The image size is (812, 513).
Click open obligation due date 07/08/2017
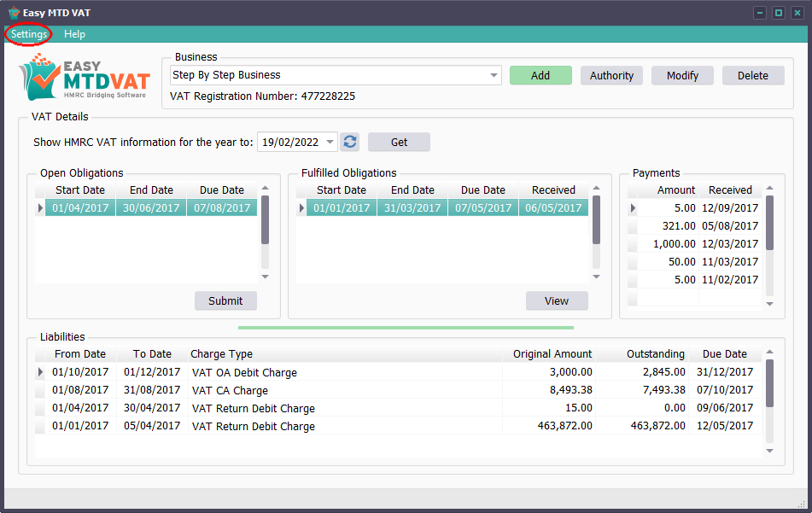point(222,207)
